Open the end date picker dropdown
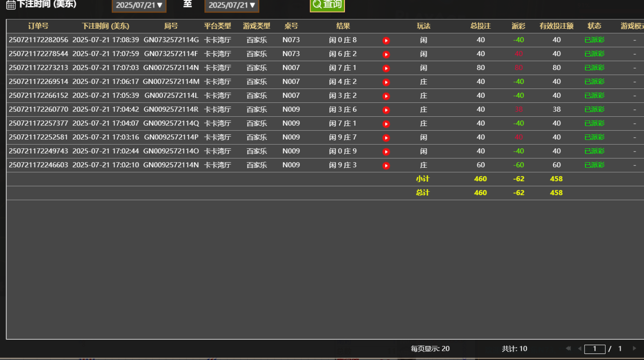 point(231,6)
